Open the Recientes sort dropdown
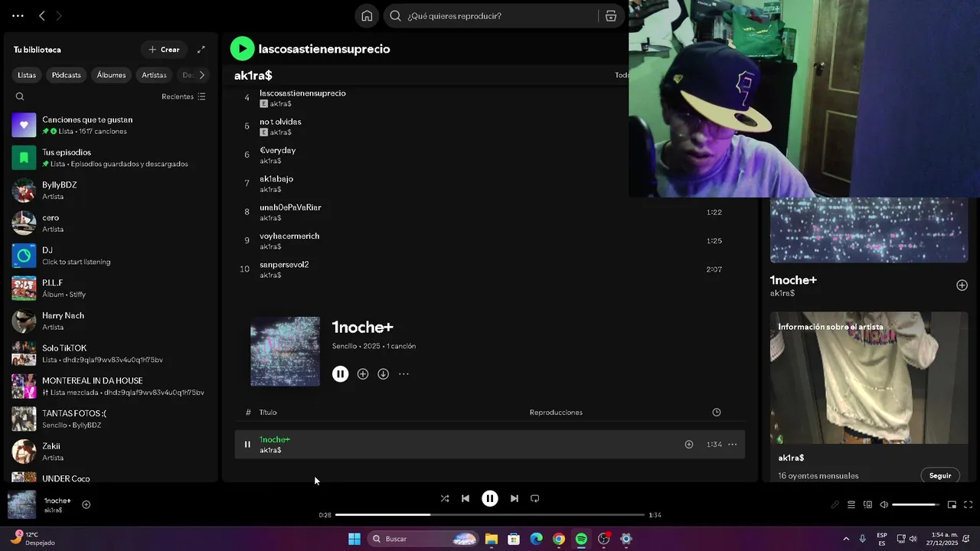The image size is (980, 551). point(184,96)
